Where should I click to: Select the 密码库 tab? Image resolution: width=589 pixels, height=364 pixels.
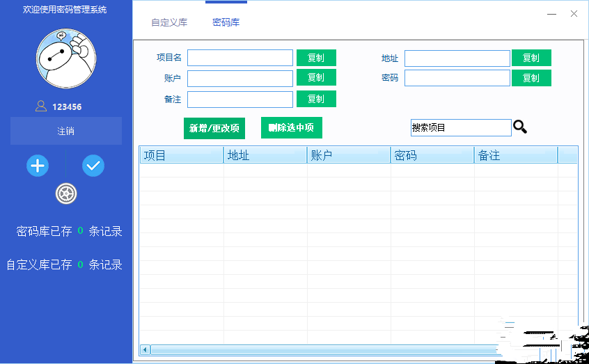pyautogui.click(x=226, y=22)
